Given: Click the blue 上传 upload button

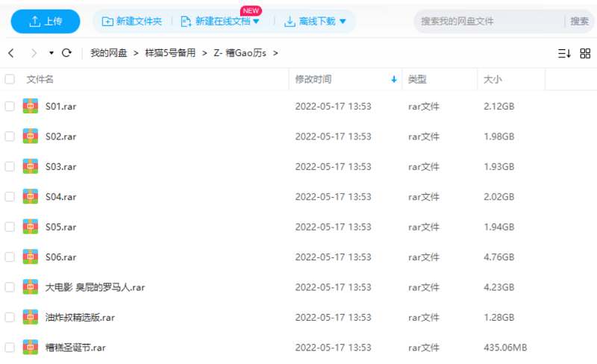Looking at the screenshot, I should pyautogui.click(x=44, y=22).
